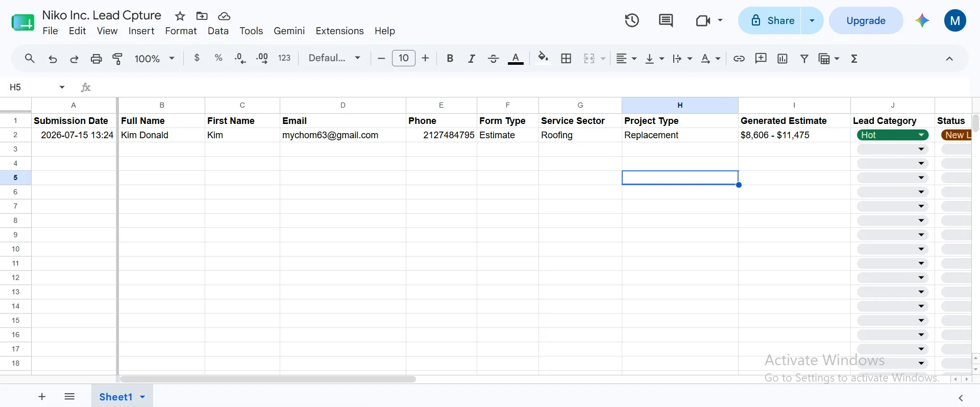Open functions sigma icon

tap(854, 58)
